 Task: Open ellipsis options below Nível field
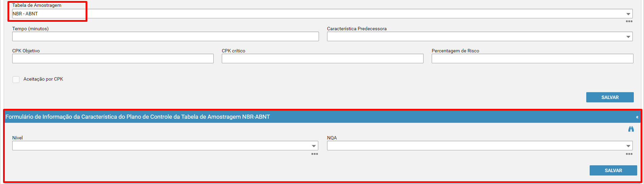click(315, 154)
